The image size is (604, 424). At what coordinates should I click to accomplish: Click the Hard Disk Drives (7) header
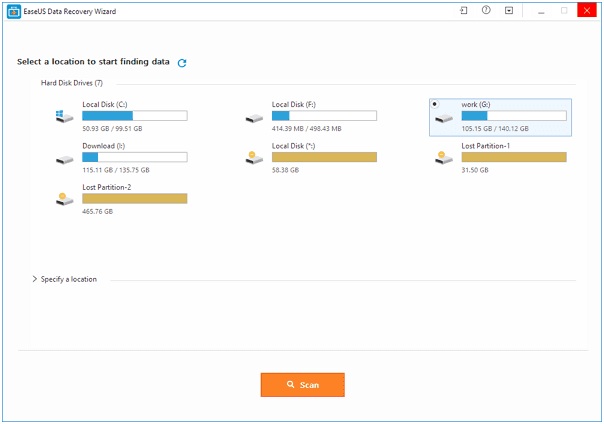coord(71,83)
